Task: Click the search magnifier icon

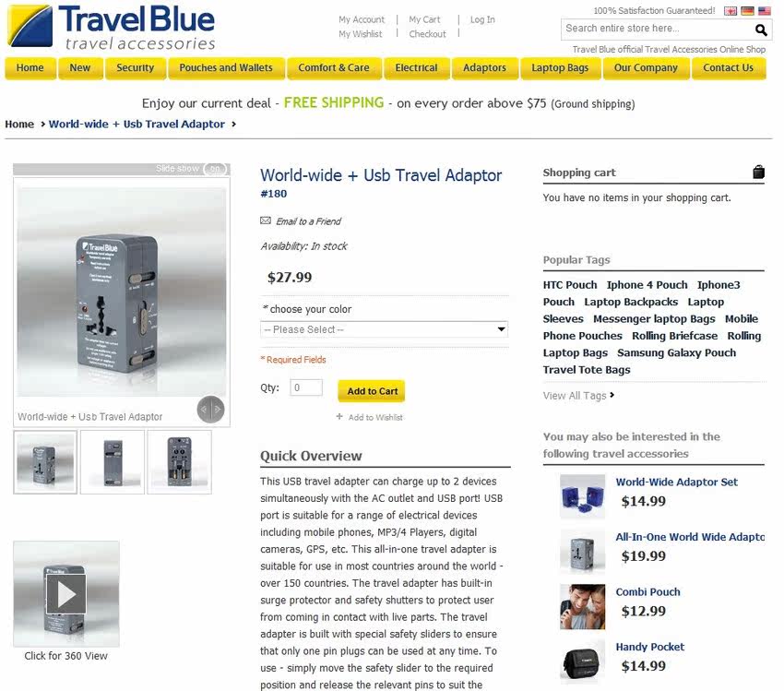Action: click(761, 30)
